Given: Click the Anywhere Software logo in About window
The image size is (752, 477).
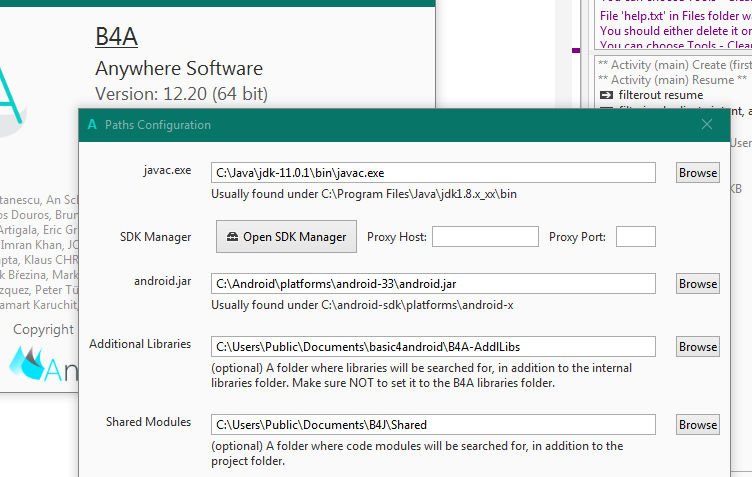Looking at the screenshot, I should 43,365.
